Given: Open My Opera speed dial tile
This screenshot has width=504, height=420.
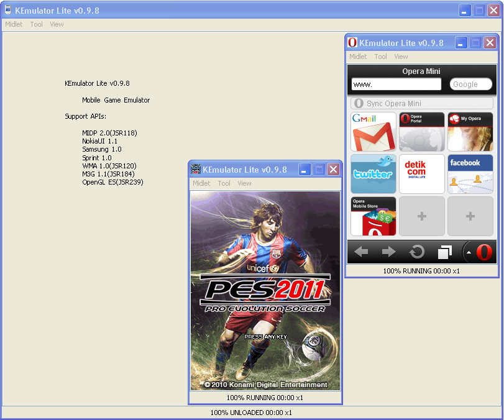Looking at the screenshot, I should coord(470,132).
